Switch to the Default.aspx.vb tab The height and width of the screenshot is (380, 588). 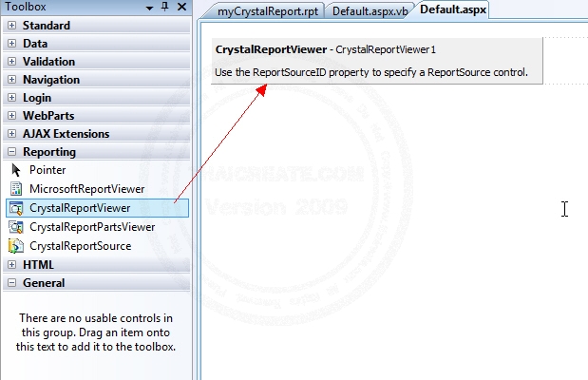click(370, 11)
